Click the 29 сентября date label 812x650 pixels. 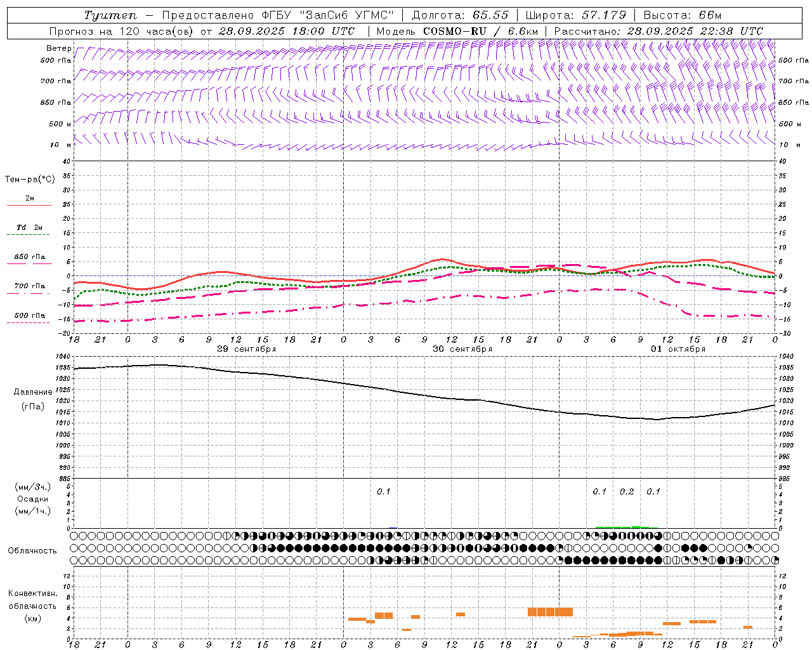point(247,349)
